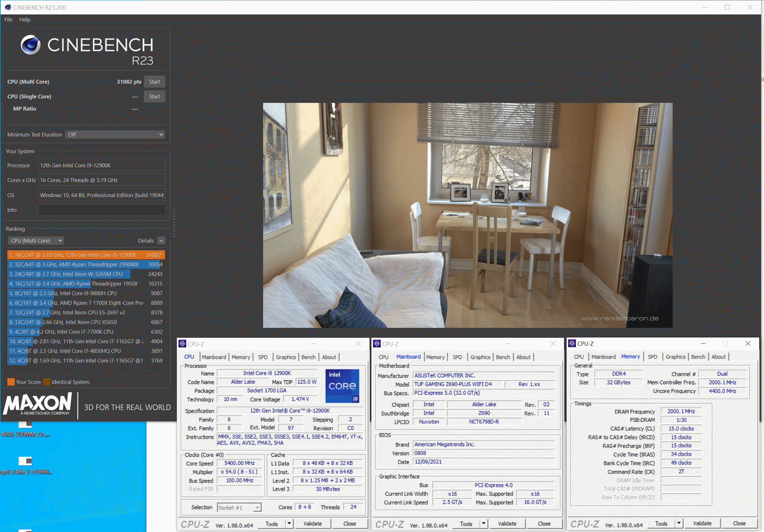Open the Socket #1 selection dropdown

click(239, 507)
